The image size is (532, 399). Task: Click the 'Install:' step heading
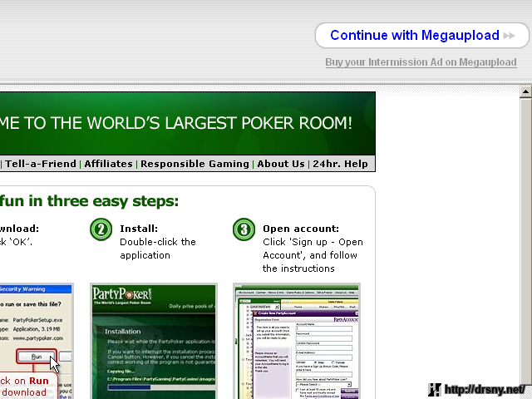(x=139, y=229)
